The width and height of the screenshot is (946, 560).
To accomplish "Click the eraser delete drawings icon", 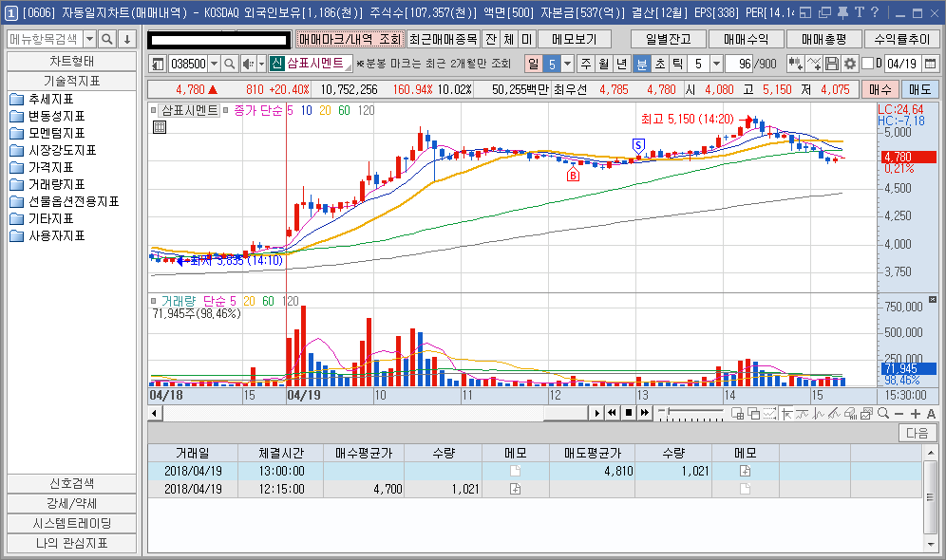I will (851, 413).
